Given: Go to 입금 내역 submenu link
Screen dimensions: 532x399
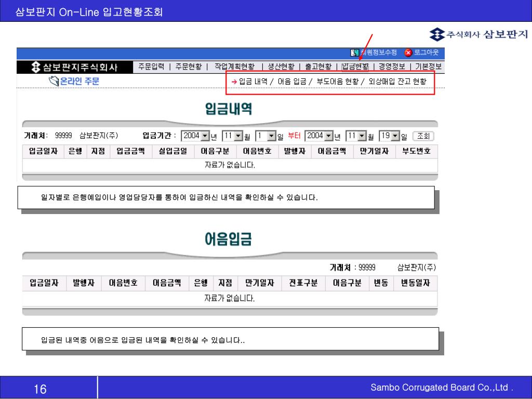Looking at the screenshot, I should [253, 82].
